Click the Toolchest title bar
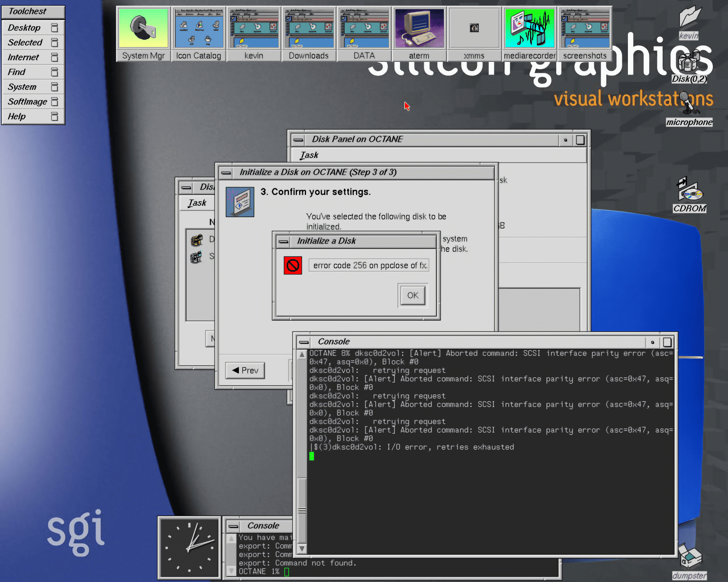This screenshot has width=728, height=582. click(x=33, y=11)
